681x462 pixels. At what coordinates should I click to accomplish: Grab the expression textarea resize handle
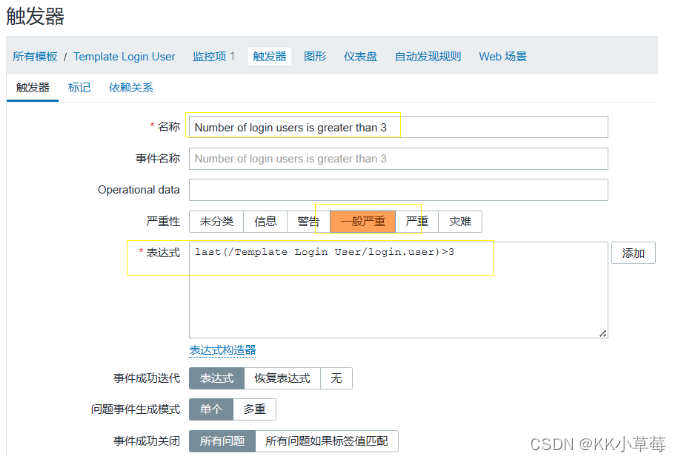coord(603,333)
